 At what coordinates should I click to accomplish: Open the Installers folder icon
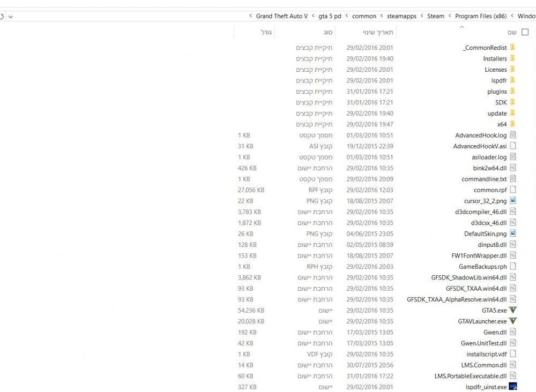click(x=512, y=58)
